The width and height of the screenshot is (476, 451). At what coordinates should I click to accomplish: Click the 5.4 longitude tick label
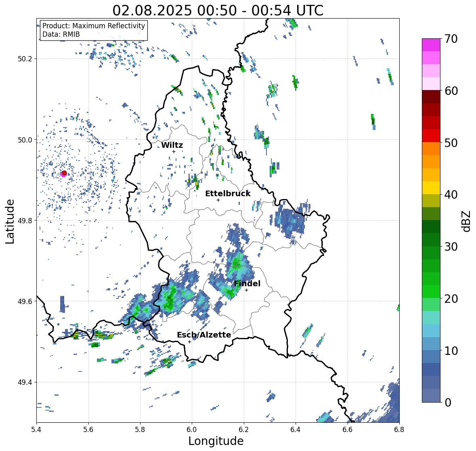pos(36,429)
